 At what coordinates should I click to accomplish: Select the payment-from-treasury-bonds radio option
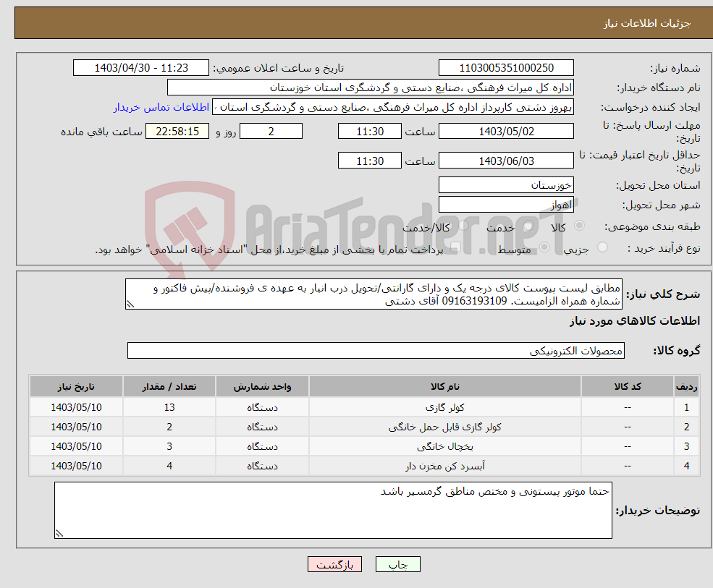click(455, 247)
